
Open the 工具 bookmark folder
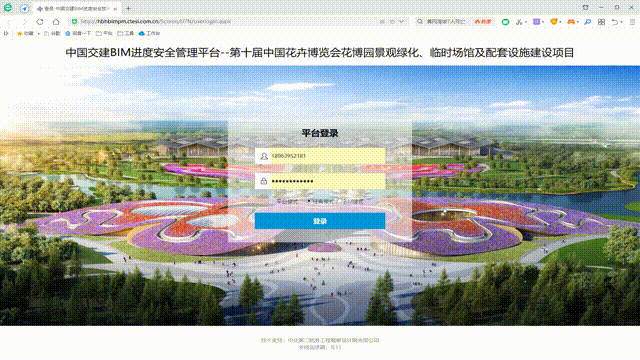126,33
